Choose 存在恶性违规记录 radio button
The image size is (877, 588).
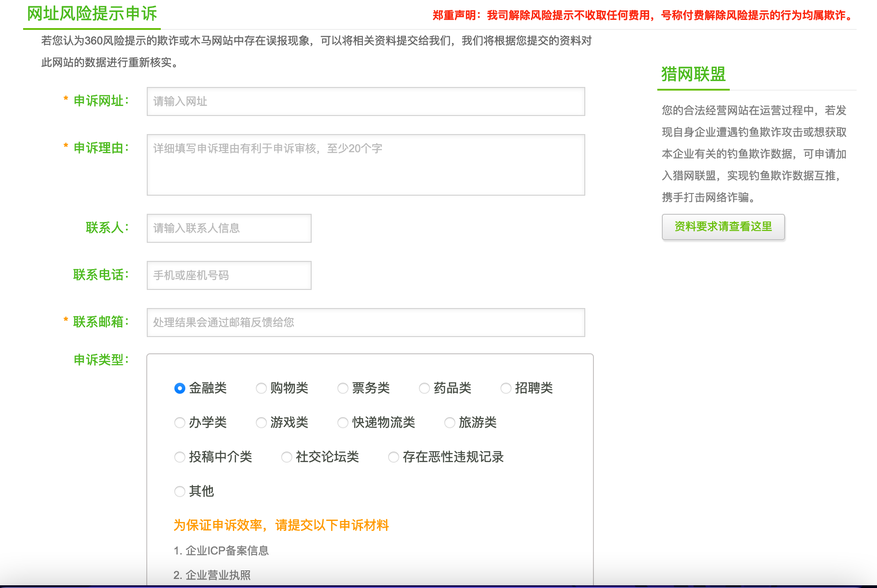click(x=394, y=457)
